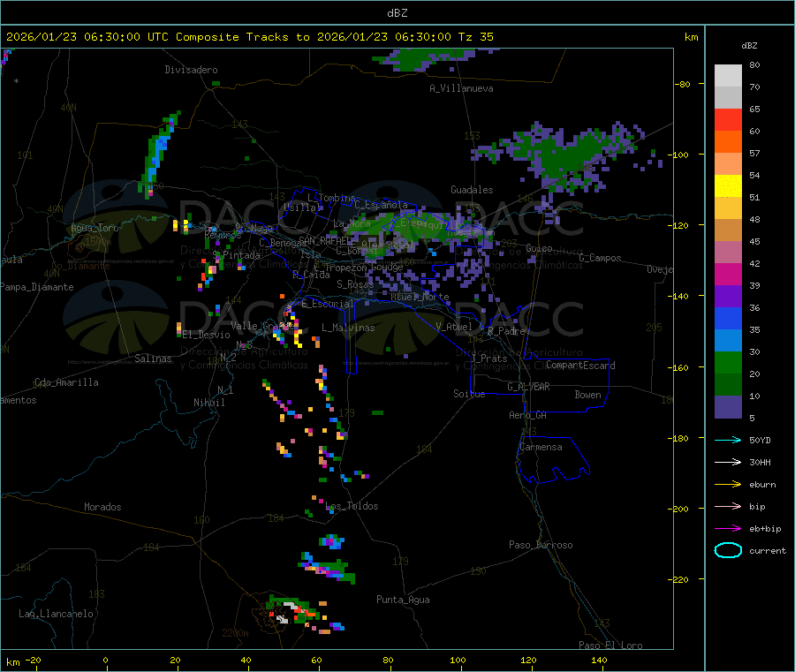Select the blue 35 dBZ color swatch
Image resolution: width=795 pixels, height=672 pixels.
(728, 318)
